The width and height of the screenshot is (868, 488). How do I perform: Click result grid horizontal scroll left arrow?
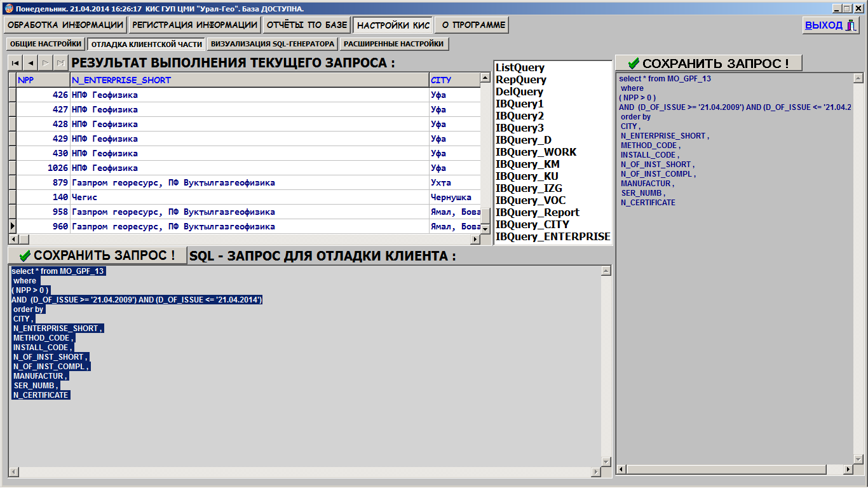[13, 239]
